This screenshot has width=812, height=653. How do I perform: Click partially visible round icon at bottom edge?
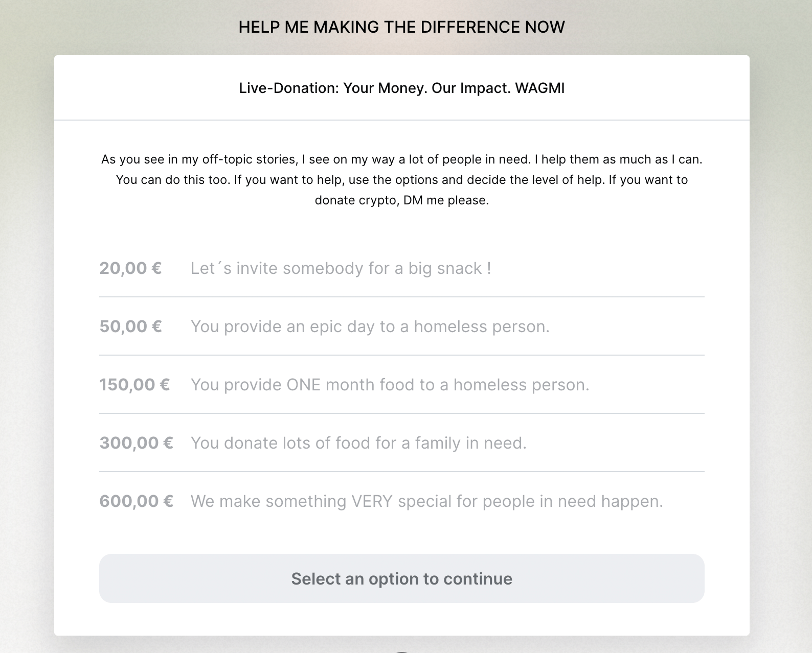coord(402,651)
